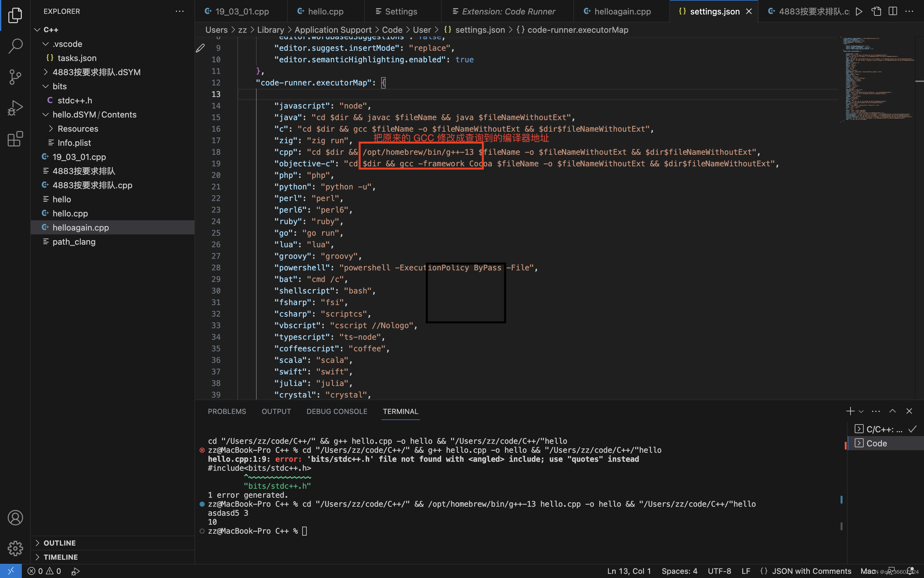
Task: Open the Extensions view icon
Action: pos(15,139)
